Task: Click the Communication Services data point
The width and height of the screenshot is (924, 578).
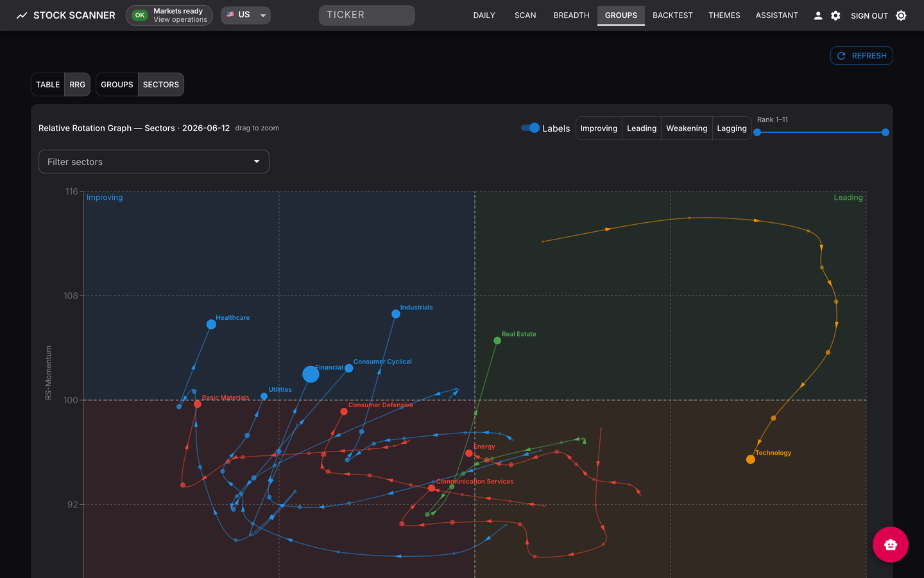Action: pos(431,488)
